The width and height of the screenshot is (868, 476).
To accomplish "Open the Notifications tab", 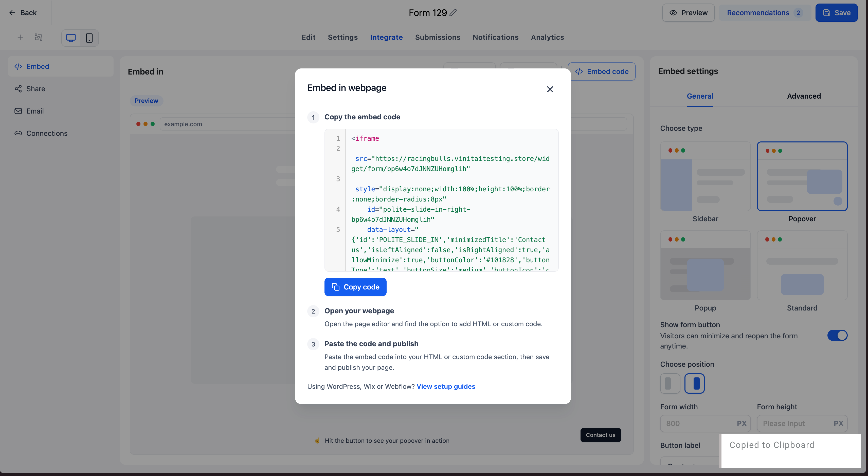I will [x=495, y=38].
